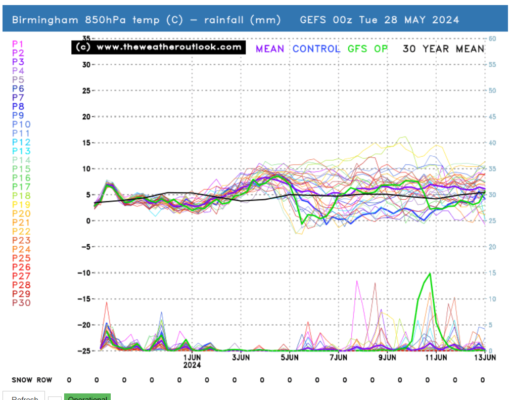Select ensemble member P21 in legend
The width and height of the screenshot is (511, 400).
click(x=21, y=223)
